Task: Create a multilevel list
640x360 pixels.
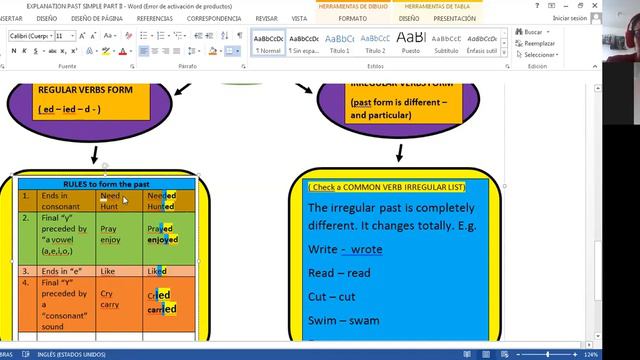Action: pos(178,36)
